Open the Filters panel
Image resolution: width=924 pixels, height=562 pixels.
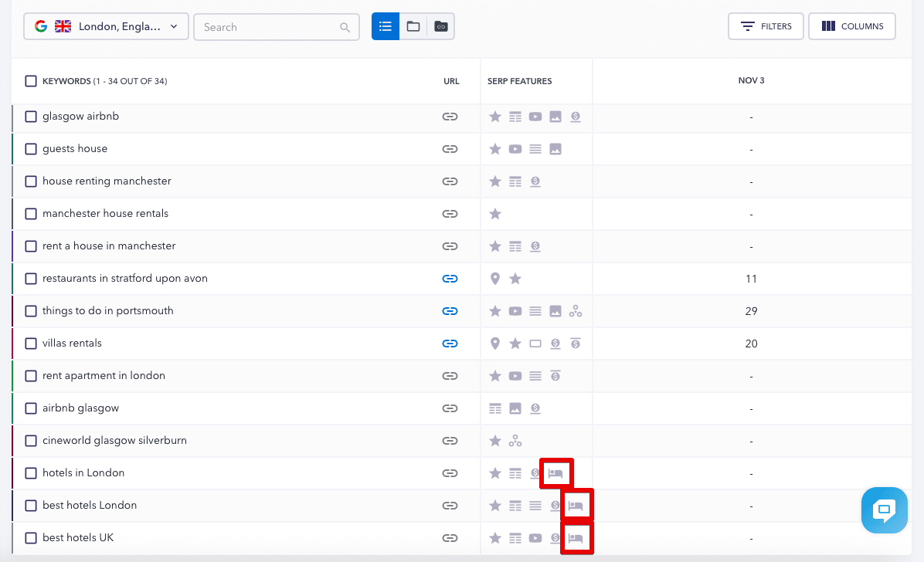pos(766,26)
